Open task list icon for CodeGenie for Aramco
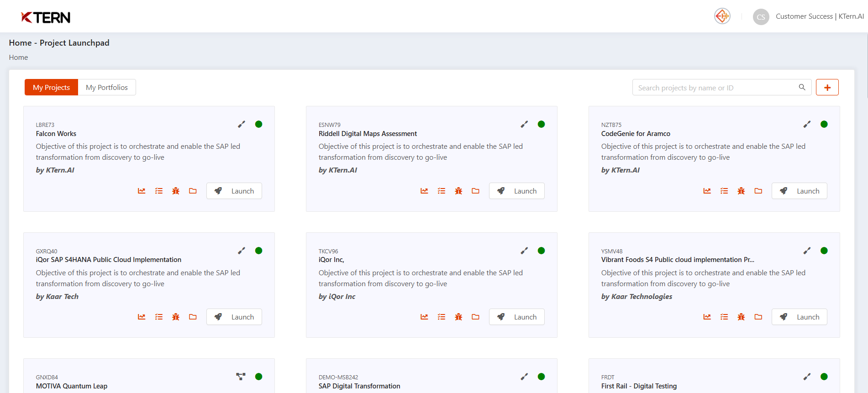The width and height of the screenshot is (868, 393). tap(724, 191)
